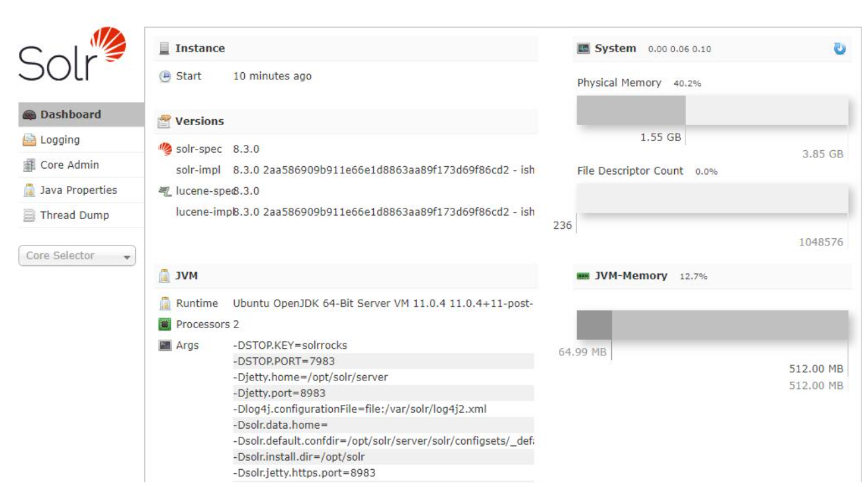Screen dimensions: 868x487
Task: Click the System refresh icon
Action: pos(840,48)
